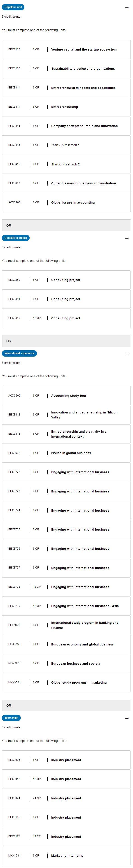
Task: Open MKX3521 Global study programs in marketing
Action: pyautogui.click(x=66, y=683)
